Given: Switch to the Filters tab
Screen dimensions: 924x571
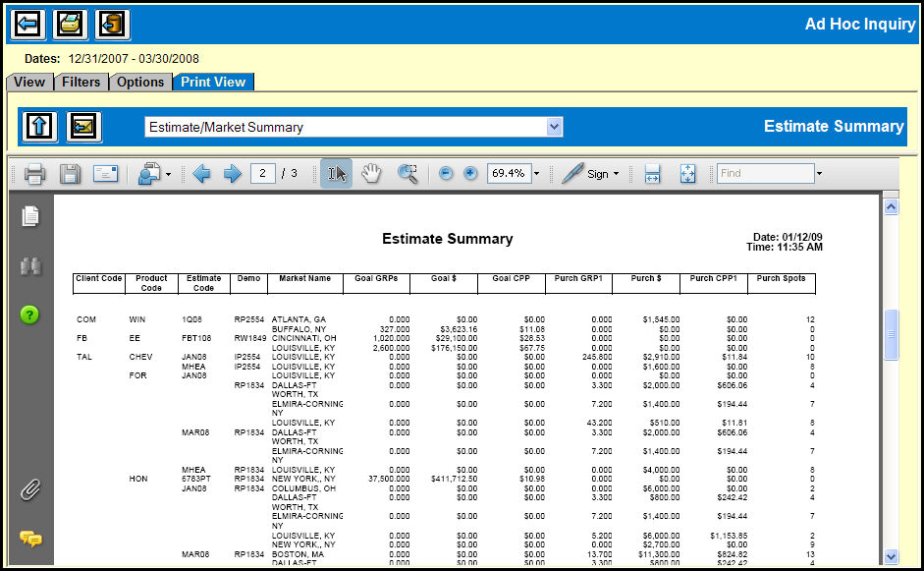Looking at the screenshot, I should 82,82.
